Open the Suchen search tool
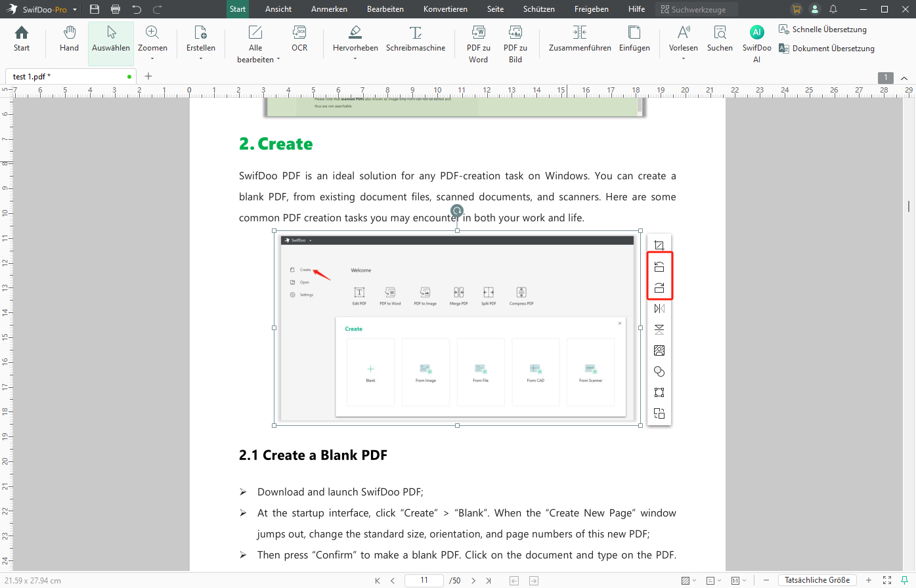 [720, 39]
